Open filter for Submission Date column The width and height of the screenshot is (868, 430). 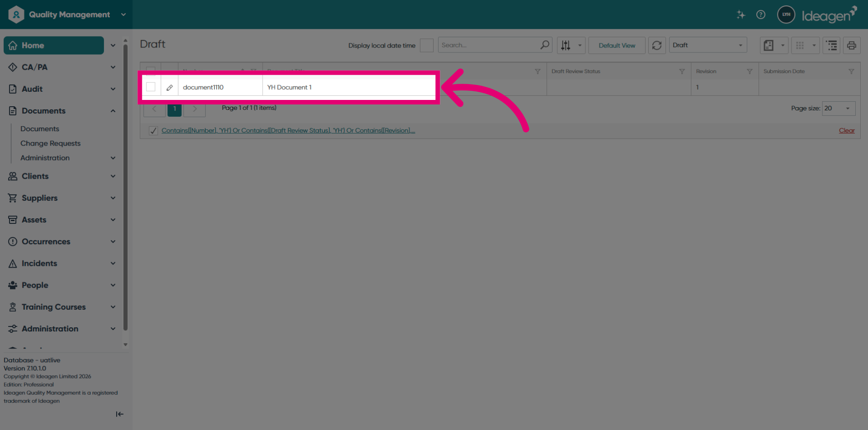[x=851, y=71]
